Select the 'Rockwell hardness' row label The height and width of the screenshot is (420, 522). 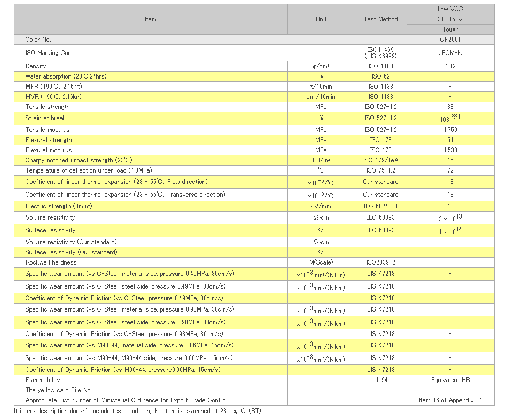(51, 262)
